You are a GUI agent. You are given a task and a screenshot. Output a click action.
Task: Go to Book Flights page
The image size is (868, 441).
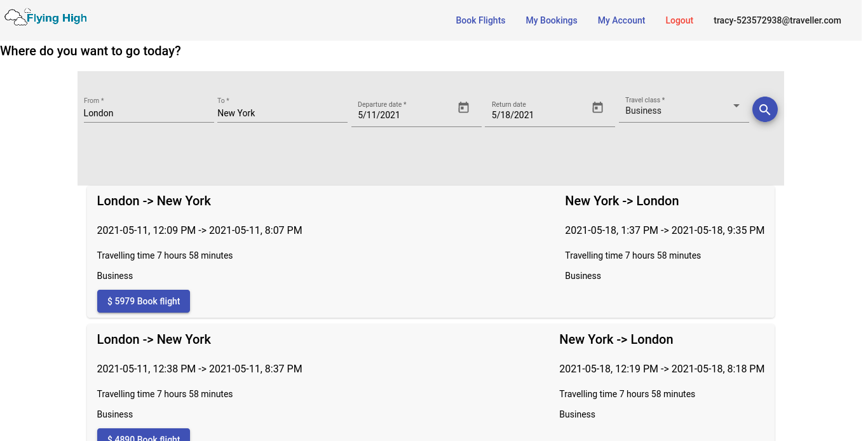[480, 20]
